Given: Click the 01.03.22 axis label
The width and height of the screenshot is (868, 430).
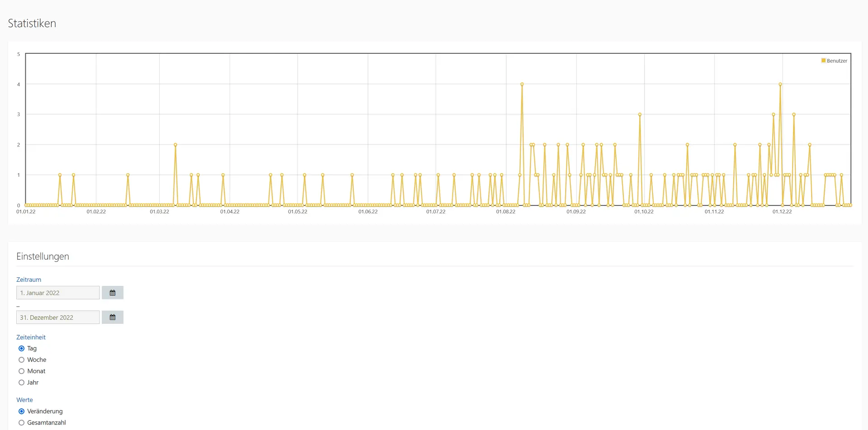Looking at the screenshot, I should point(160,211).
